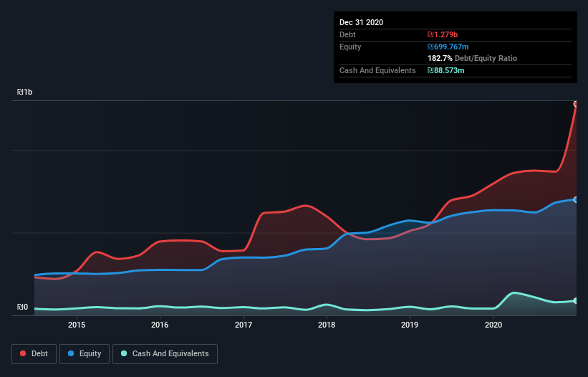Click the red Debt legend dot
This screenshot has width=588, height=377.
tap(23, 353)
